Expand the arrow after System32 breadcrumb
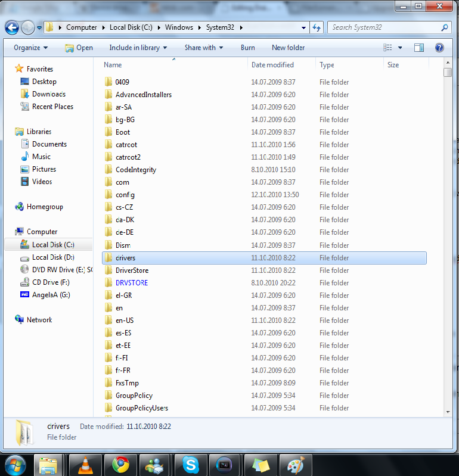This screenshot has height=476, width=459. [241, 27]
